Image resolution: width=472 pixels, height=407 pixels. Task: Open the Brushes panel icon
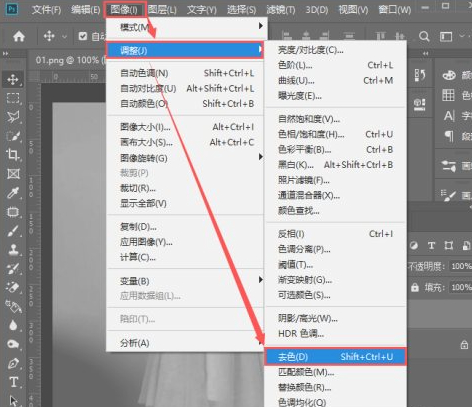[x=448, y=195]
